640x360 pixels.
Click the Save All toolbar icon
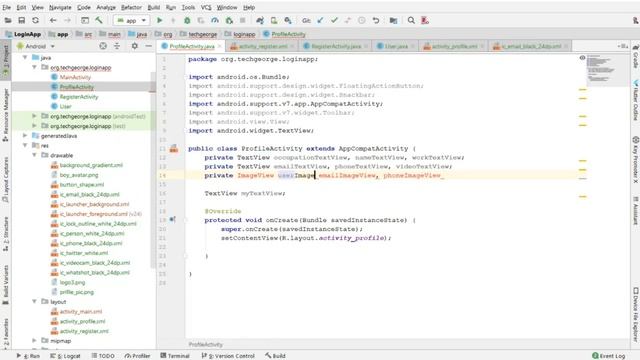point(22,20)
